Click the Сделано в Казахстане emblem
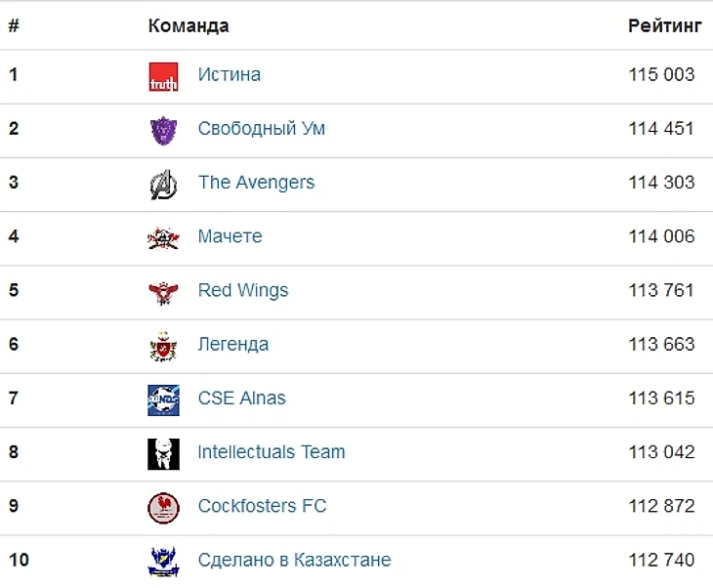713x588 pixels. [163, 561]
